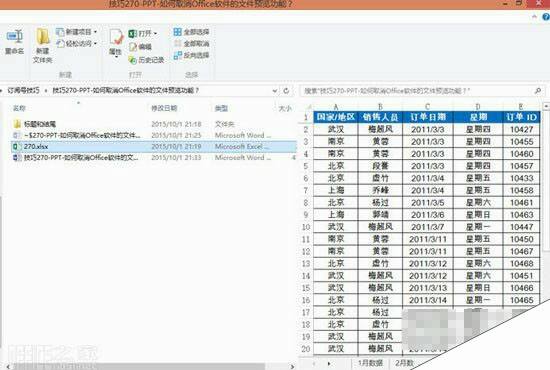This screenshot has height=370, width=550.
Task: Select the 技巧270-PPT Word document
Action: click(x=153, y=158)
